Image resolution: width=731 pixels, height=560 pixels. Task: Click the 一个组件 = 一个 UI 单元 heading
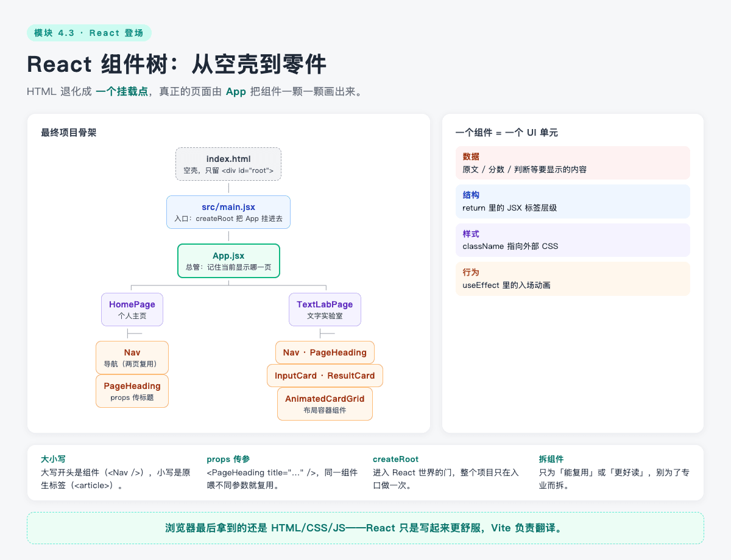tap(506, 133)
